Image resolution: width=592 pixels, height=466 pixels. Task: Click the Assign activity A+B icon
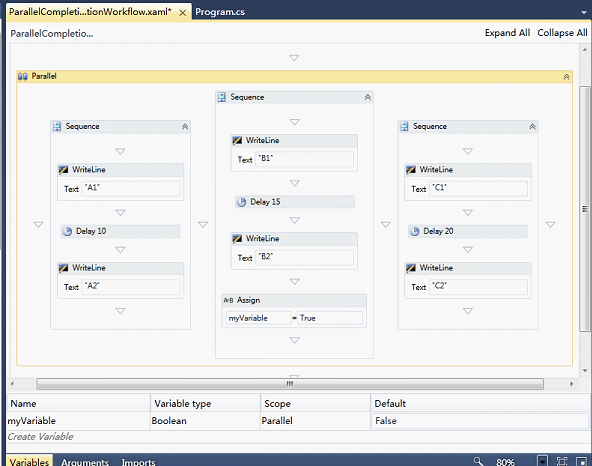coord(228,300)
